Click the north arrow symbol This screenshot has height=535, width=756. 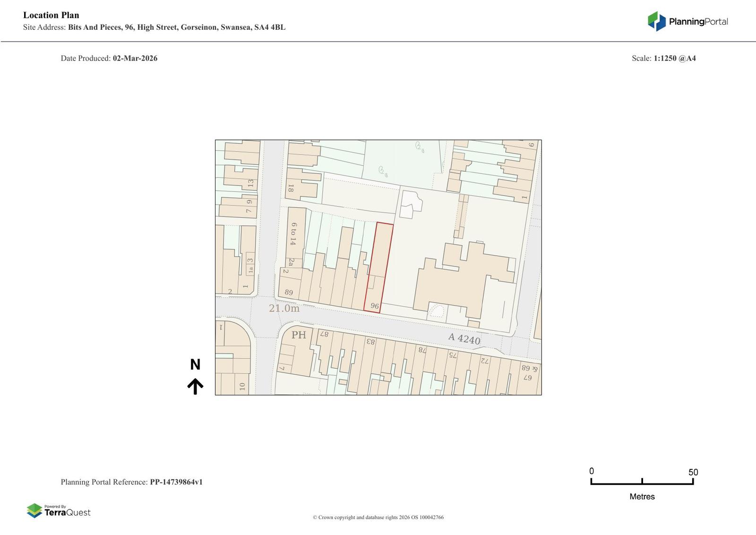click(195, 386)
